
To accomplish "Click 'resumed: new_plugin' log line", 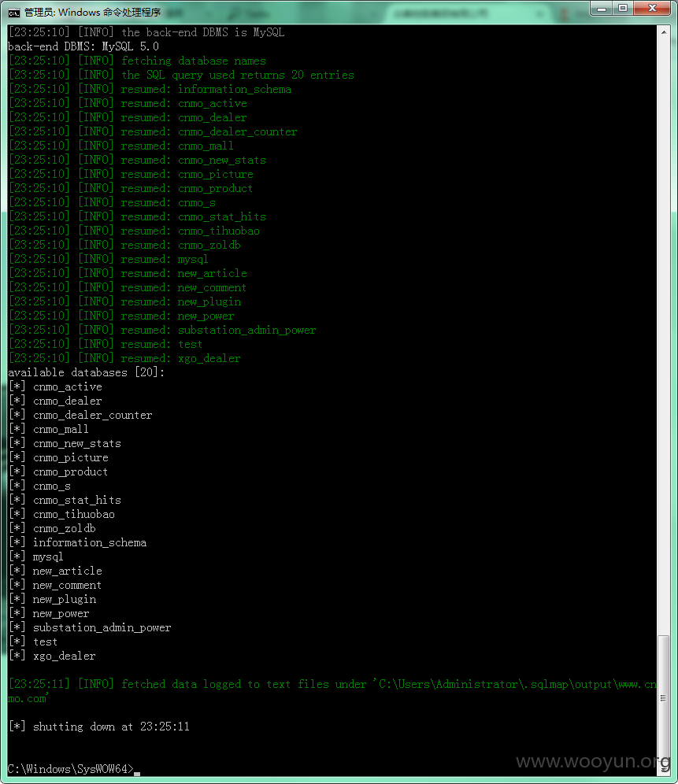I will point(125,301).
